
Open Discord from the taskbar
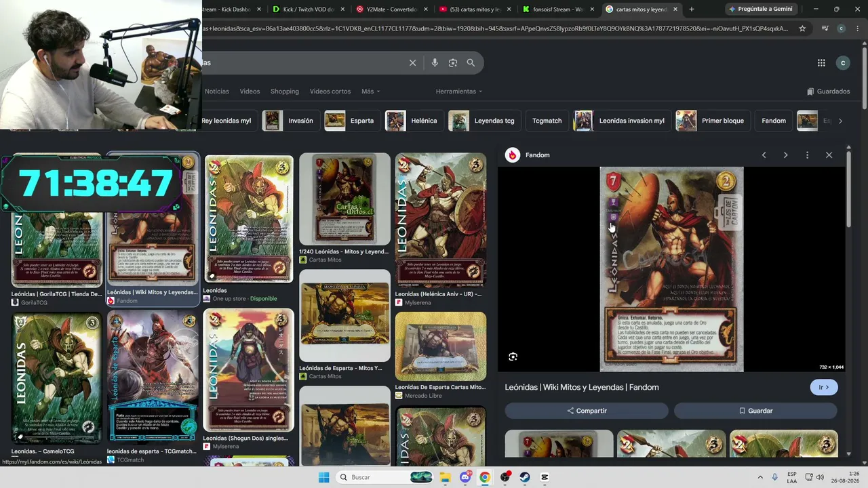pos(465,477)
